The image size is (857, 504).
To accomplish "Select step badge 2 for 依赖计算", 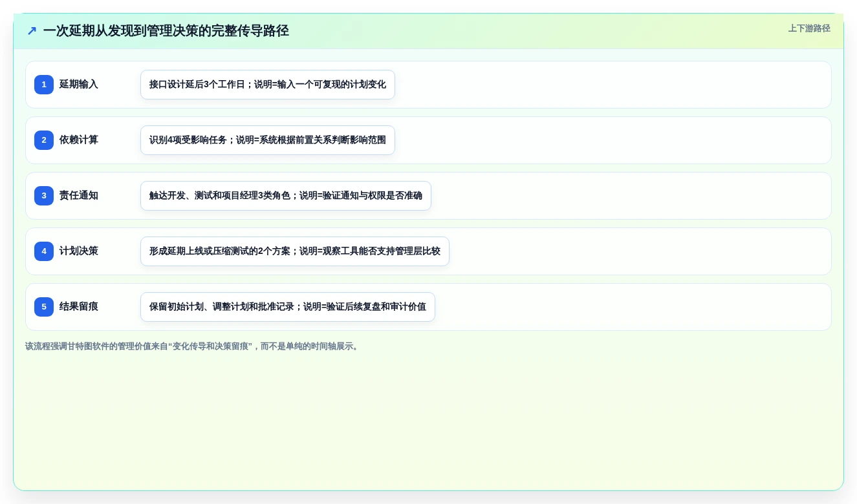I will tap(44, 140).
